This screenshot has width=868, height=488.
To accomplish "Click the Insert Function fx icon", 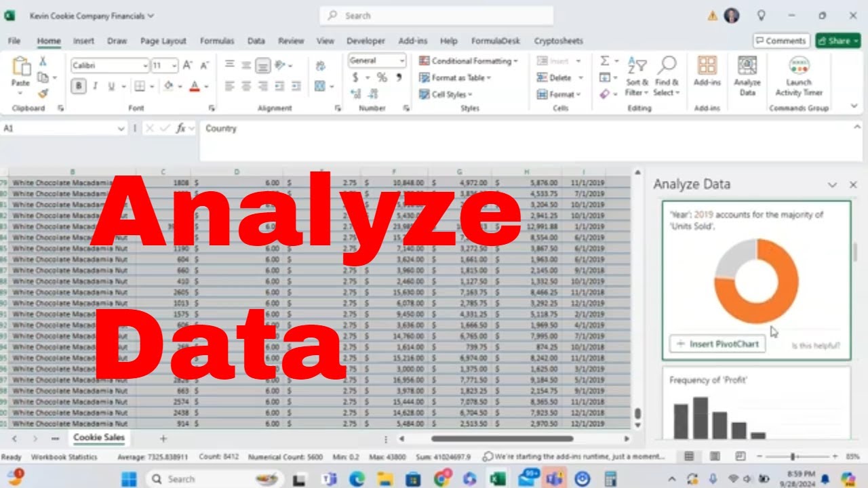I will pos(181,128).
